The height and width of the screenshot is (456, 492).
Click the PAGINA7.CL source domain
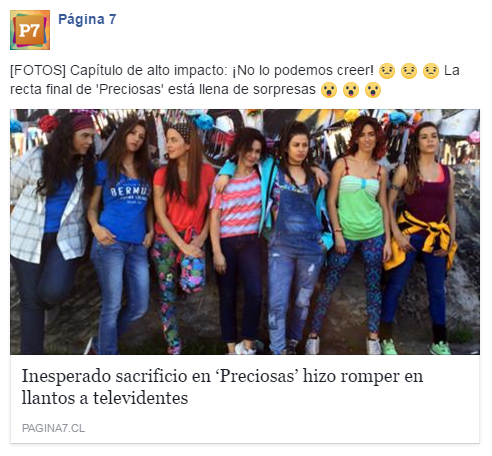coord(53,428)
